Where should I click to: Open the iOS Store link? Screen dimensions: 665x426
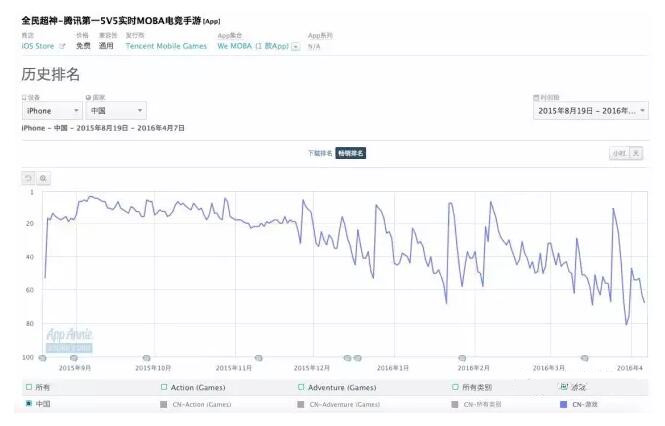38,46
